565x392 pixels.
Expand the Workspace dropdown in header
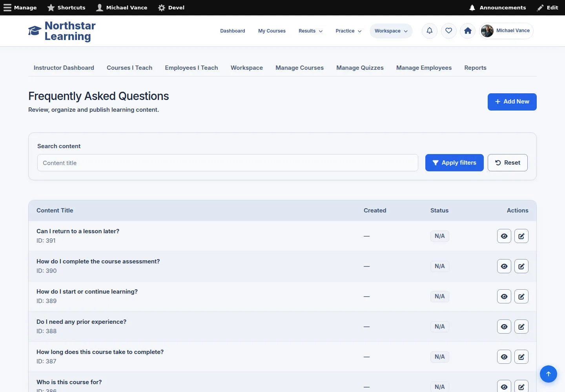click(391, 31)
